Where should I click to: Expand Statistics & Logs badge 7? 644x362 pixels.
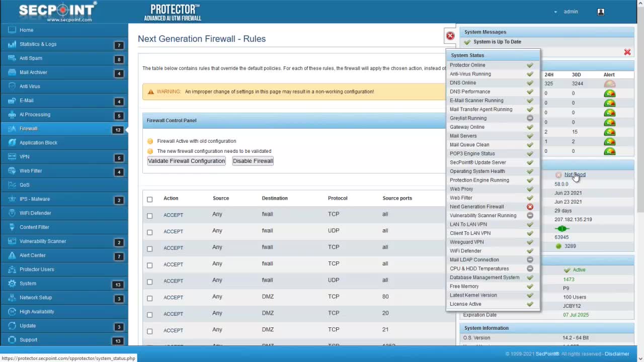[x=119, y=45]
